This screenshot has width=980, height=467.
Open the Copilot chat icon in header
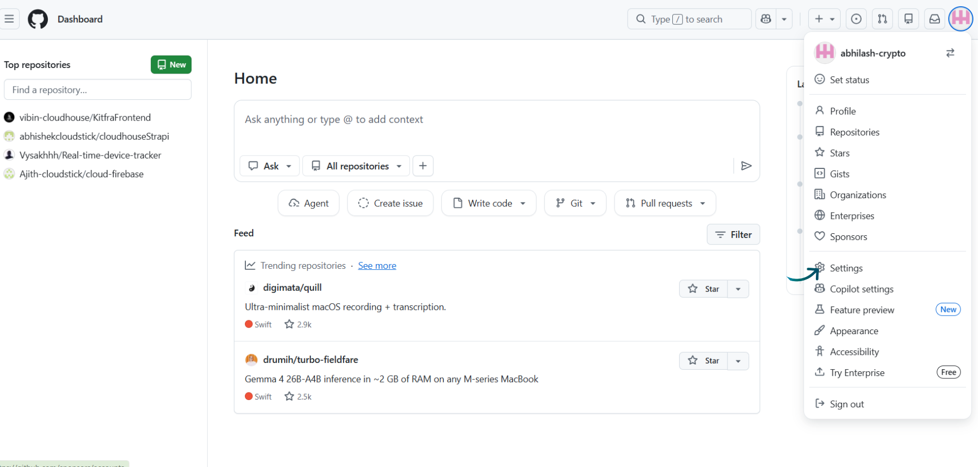point(766,19)
